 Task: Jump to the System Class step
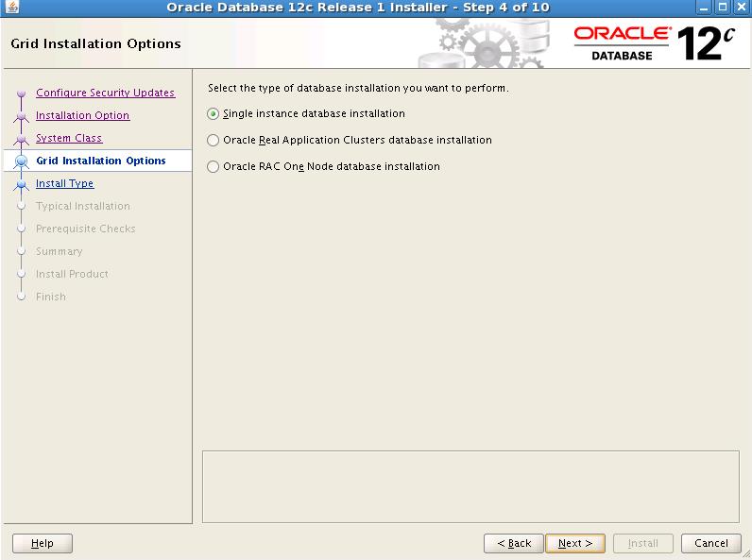click(x=68, y=138)
